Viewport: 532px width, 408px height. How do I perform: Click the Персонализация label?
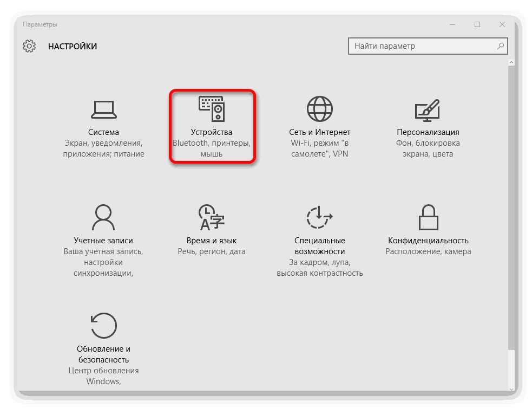click(x=428, y=132)
